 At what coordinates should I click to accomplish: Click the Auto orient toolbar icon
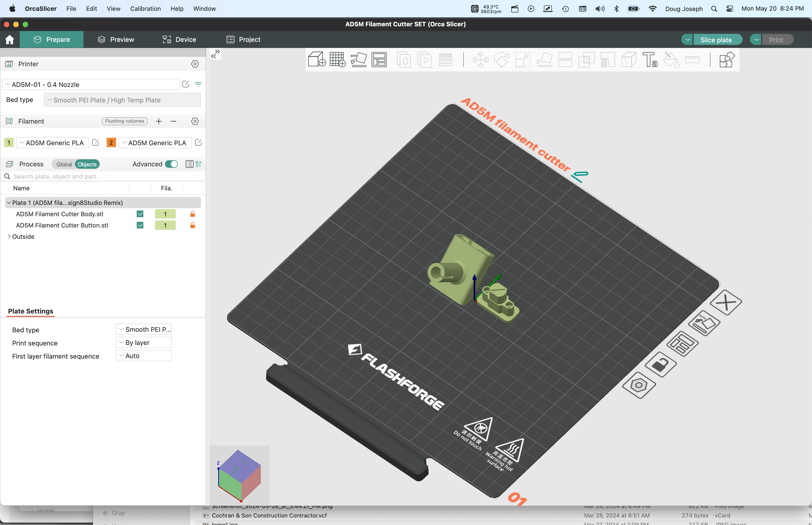point(359,60)
